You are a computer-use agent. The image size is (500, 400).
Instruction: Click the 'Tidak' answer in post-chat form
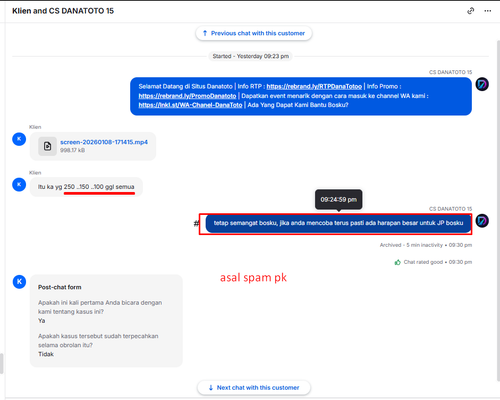pos(46,354)
